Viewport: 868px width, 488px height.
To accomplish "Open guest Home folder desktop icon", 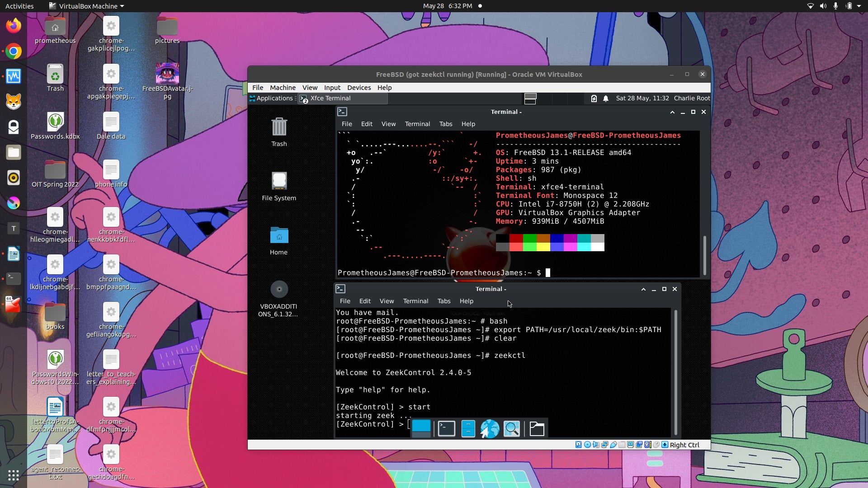I will pyautogui.click(x=279, y=240).
